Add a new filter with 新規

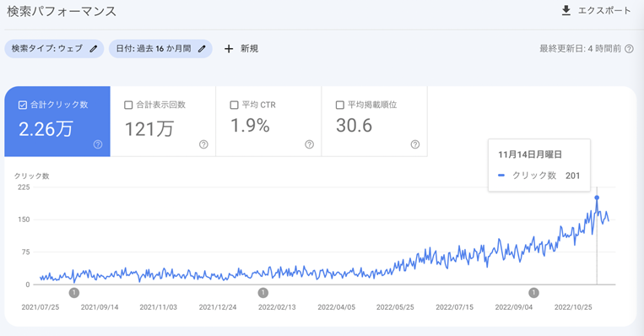(241, 49)
